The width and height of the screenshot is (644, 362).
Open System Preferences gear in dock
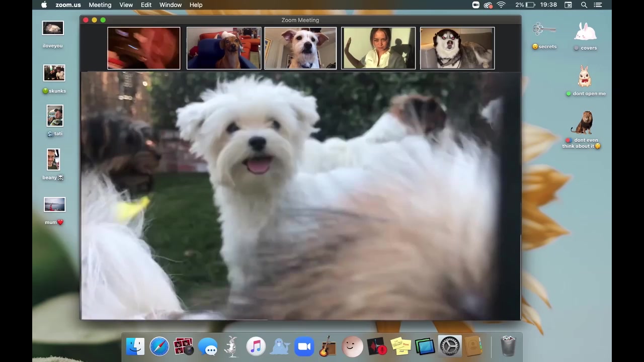449,347
